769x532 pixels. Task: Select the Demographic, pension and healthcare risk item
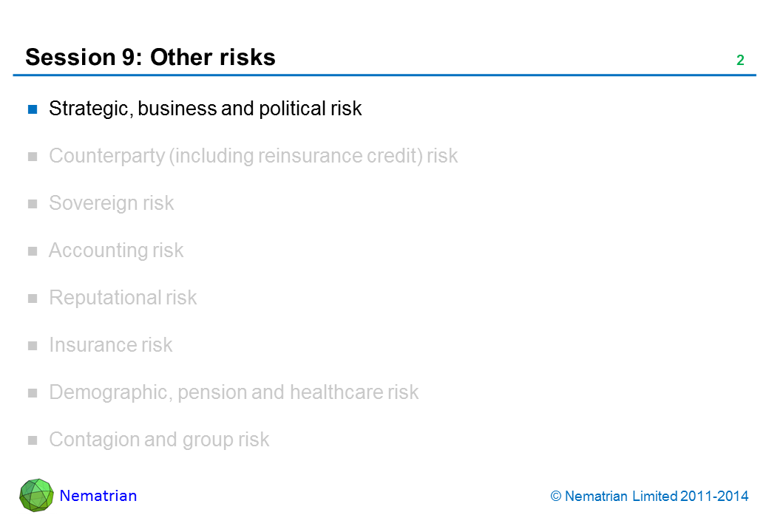pyautogui.click(x=233, y=392)
